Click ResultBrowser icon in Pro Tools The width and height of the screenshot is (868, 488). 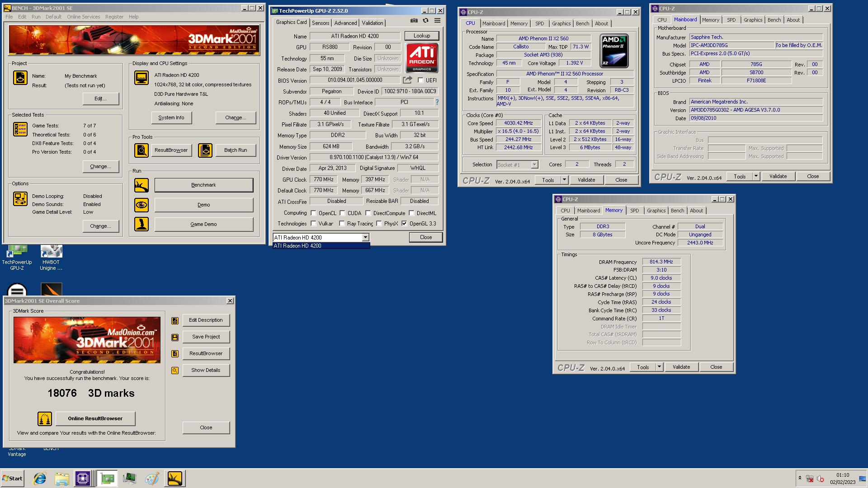(x=142, y=150)
